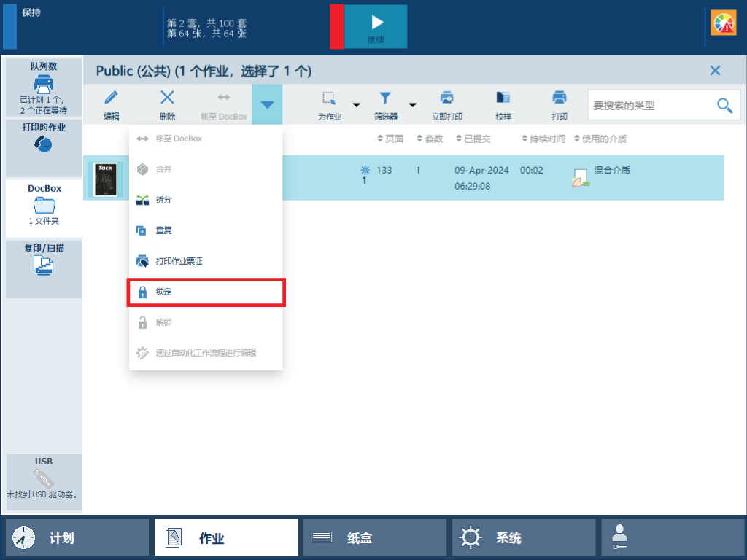Open the user login key tab
747x560 pixels.
(672, 537)
